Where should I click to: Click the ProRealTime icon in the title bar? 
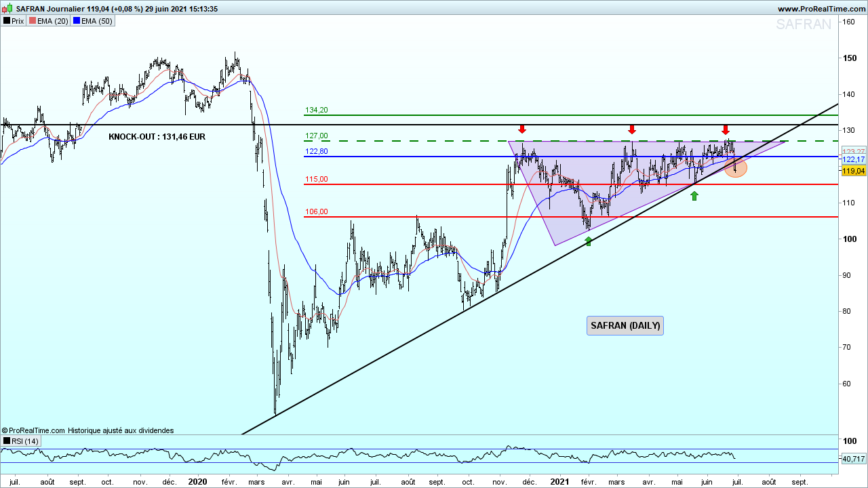9,9
